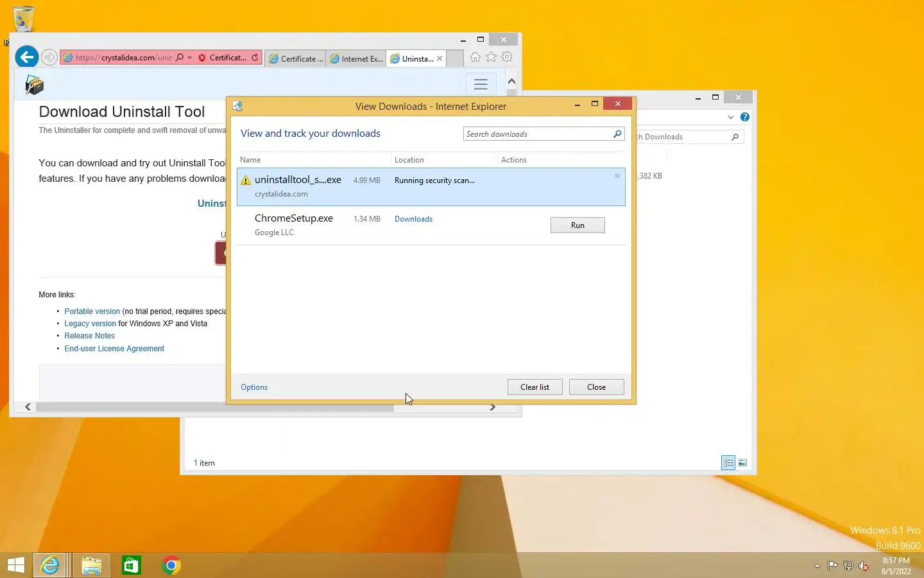Open the Downloads location link for ChromeSetup
The width and height of the screenshot is (924, 578).
(x=413, y=219)
